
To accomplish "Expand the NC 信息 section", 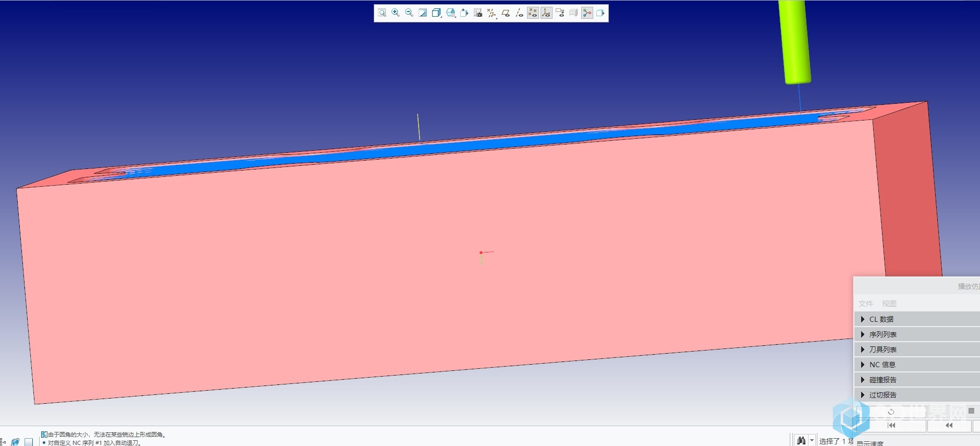I will pyautogui.click(x=917, y=365).
